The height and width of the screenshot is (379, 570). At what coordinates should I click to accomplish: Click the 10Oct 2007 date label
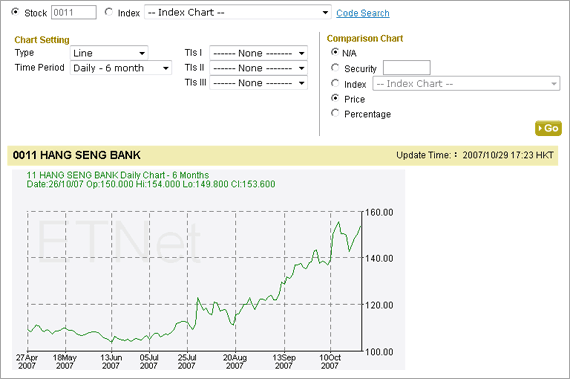coord(330,362)
